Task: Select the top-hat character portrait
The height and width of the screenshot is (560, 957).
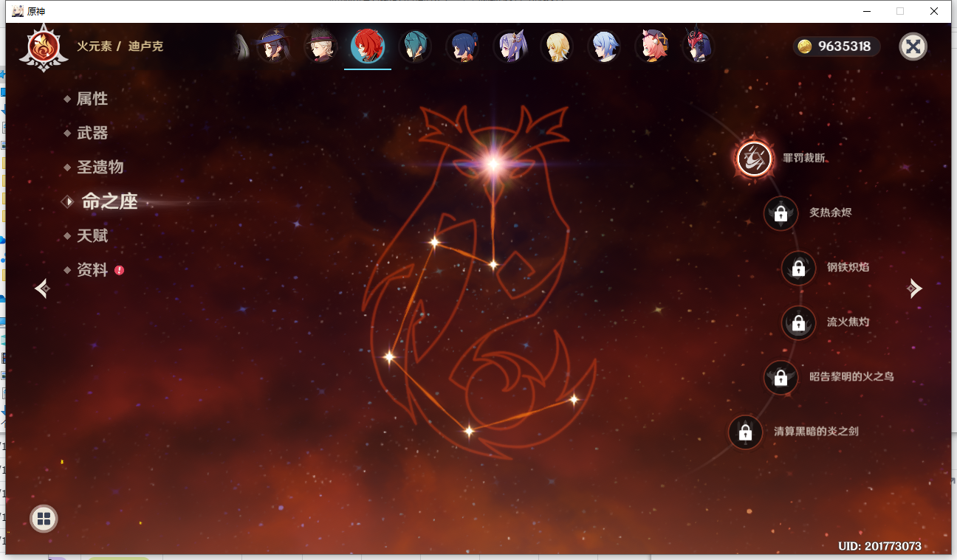Action: pyautogui.click(x=320, y=46)
